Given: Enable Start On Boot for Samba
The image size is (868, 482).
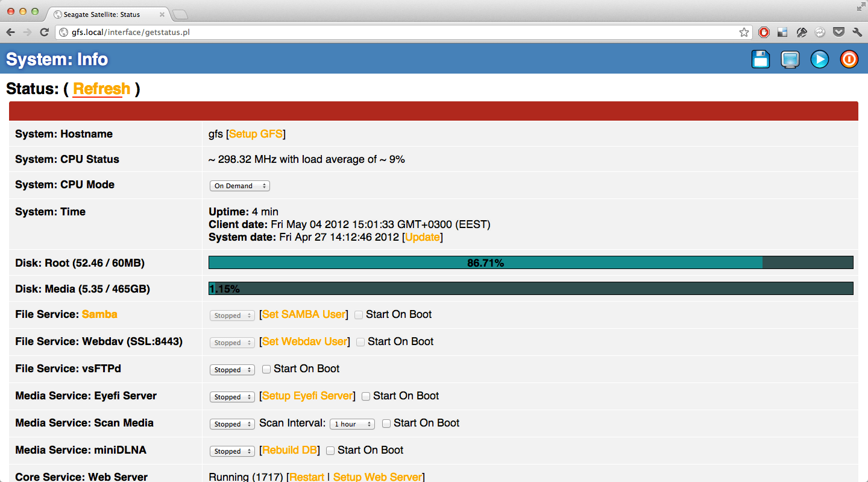Looking at the screenshot, I should (x=359, y=315).
